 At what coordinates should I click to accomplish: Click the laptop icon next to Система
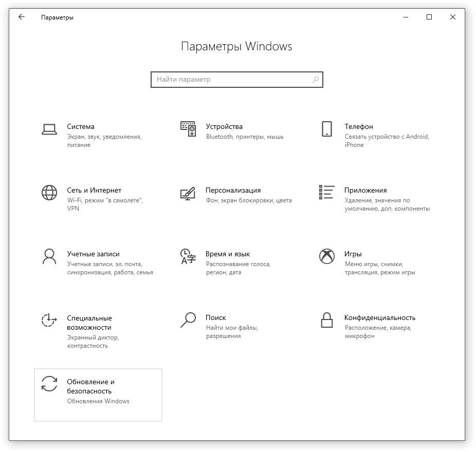click(x=49, y=129)
